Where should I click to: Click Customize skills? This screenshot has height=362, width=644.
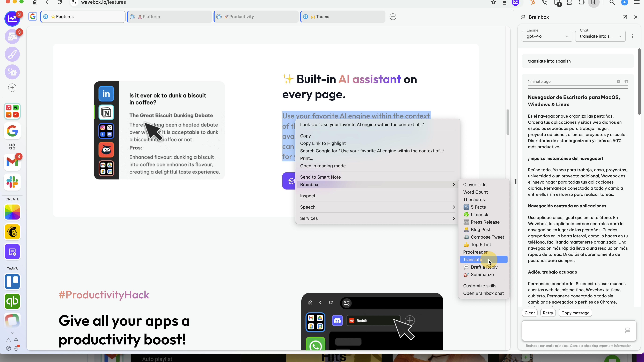[x=484, y=286]
